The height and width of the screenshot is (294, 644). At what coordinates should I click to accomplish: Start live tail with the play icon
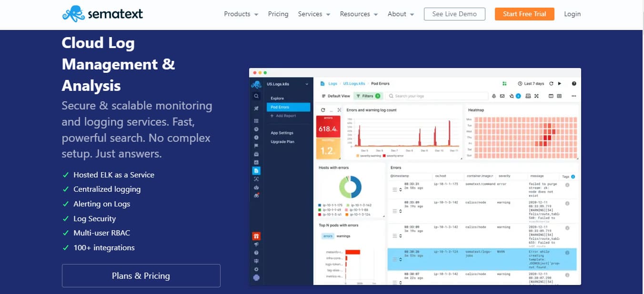[560, 83]
